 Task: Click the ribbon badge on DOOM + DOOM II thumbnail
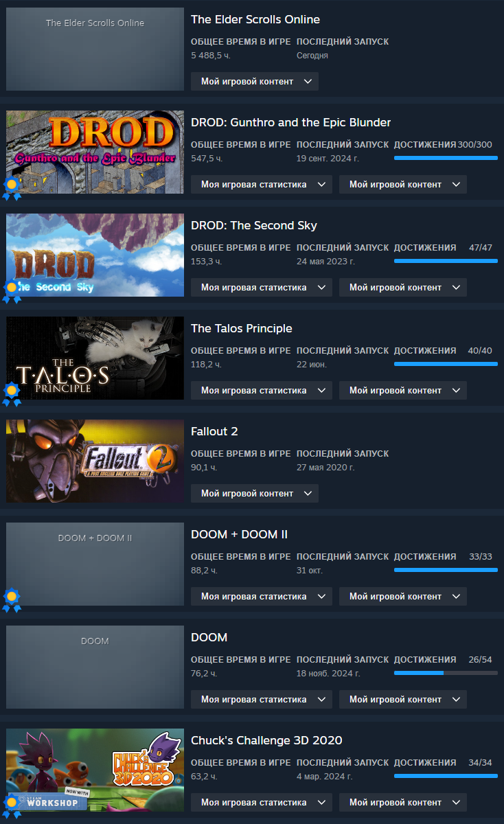[x=12, y=600]
